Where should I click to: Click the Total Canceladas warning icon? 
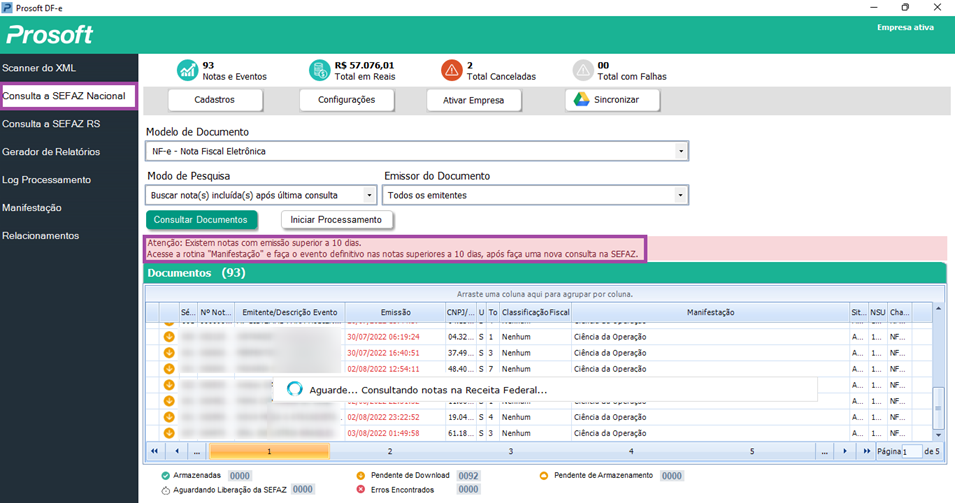click(451, 70)
